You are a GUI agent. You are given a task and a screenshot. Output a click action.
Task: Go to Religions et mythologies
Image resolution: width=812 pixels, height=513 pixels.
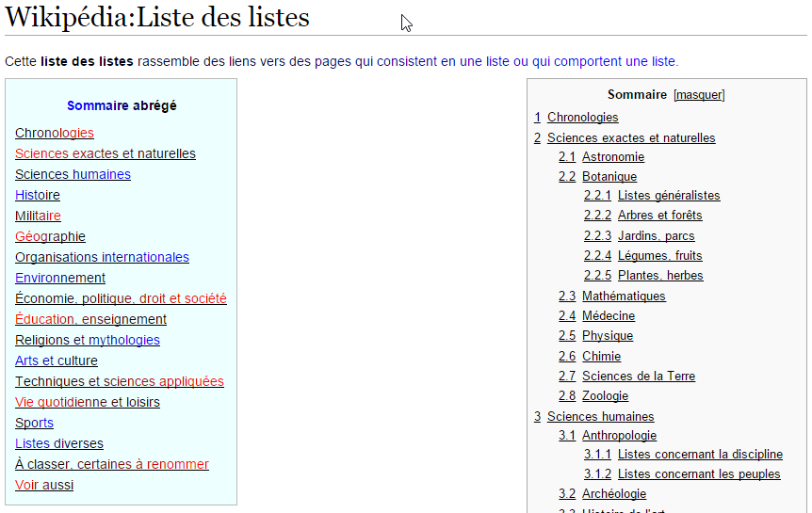point(88,340)
